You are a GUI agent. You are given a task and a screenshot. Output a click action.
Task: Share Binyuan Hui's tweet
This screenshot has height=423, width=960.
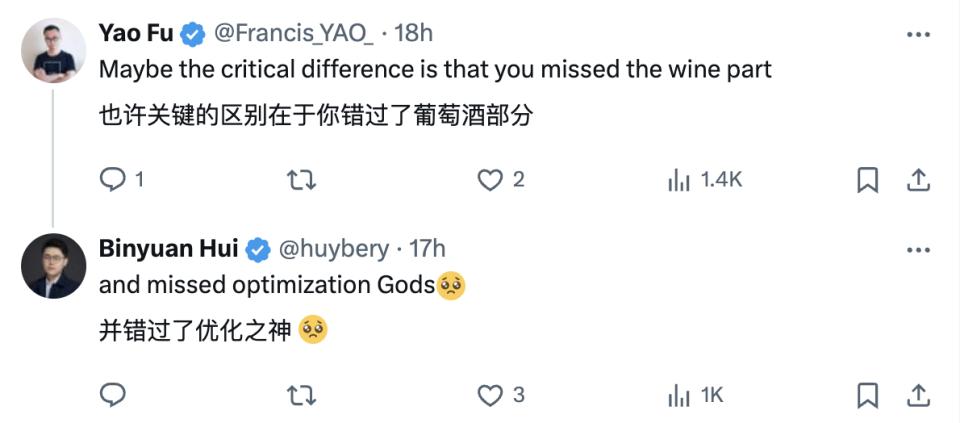918,395
